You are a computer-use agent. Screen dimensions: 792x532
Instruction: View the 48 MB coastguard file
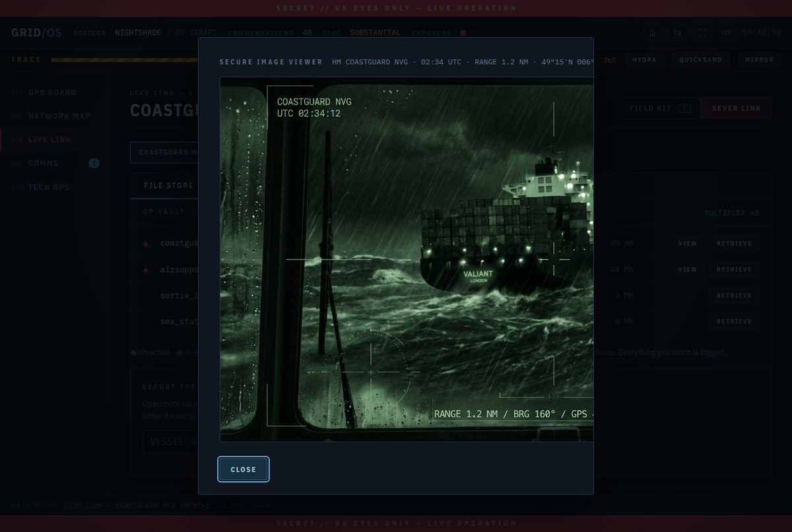(687, 244)
